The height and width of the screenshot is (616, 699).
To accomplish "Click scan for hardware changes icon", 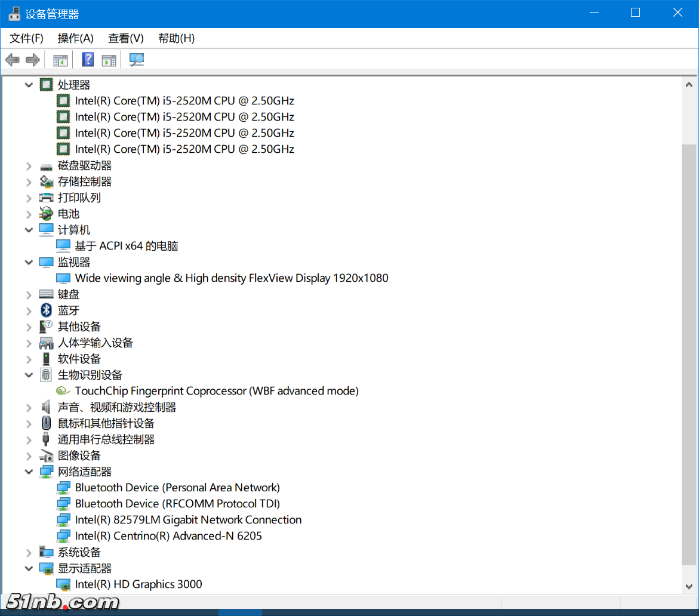I will (x=137, y=60).
